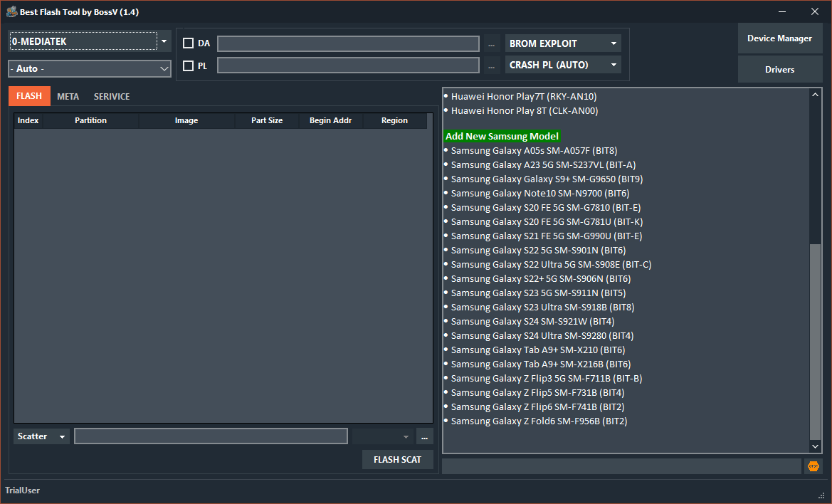
Task: Select 'Add New Samsung Model'
Action: [x=502, y=136]
